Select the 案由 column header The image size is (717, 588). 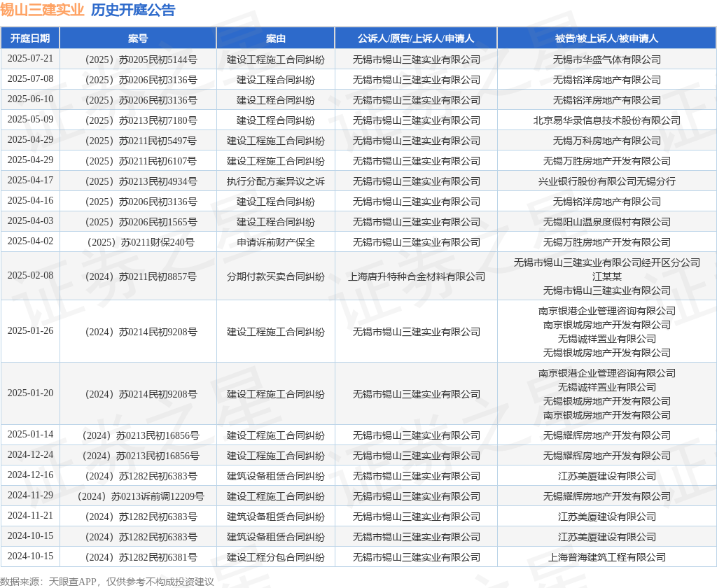click(276, 38)
